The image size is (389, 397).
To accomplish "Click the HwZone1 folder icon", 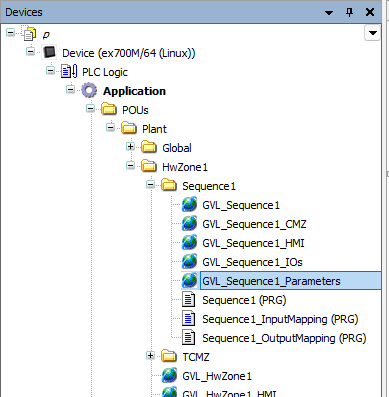I will click(x=149, y=166).
